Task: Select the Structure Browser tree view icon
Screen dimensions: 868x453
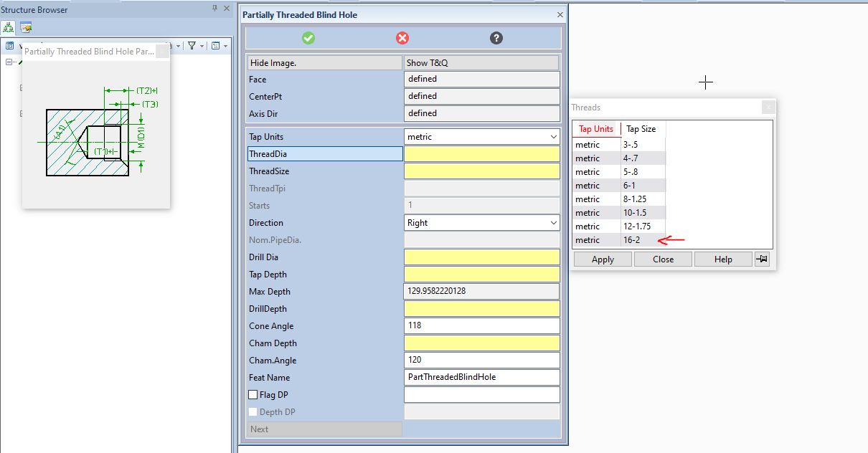Action: click(x=8, y=27)
